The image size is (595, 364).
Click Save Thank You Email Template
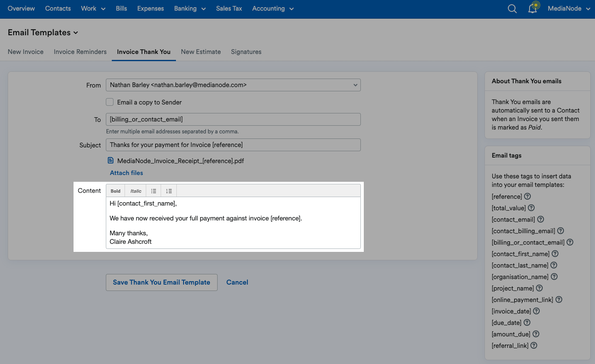tap(161, 282)
